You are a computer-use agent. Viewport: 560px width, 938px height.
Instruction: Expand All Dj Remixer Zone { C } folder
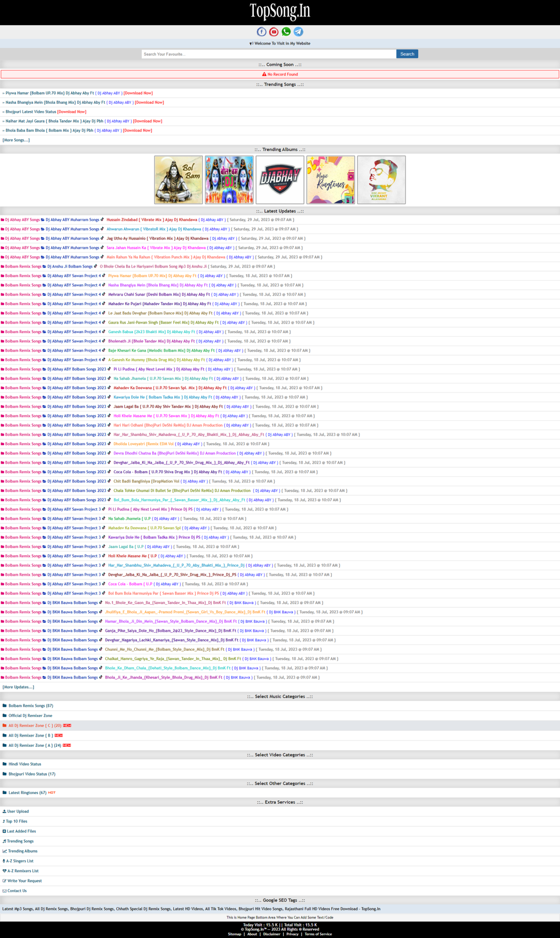35,725
